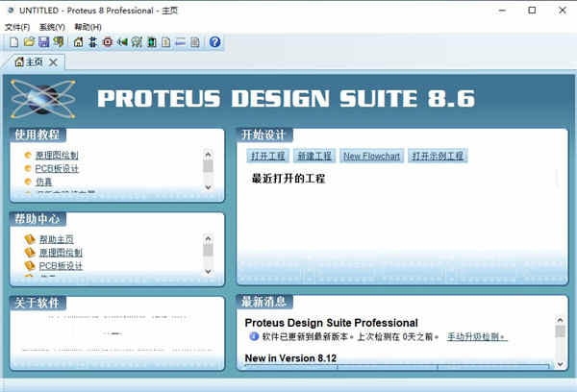Open the PCB板设计 tutorial link under 使用教程

[x=57, y=168]
